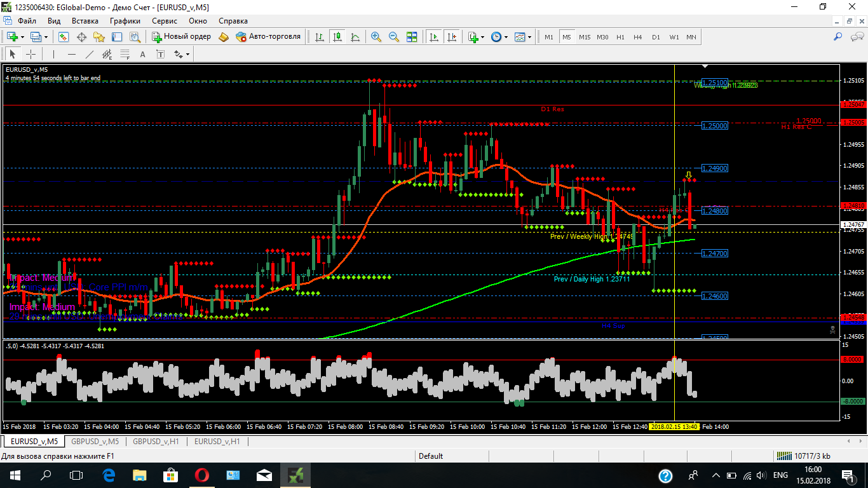Open Data Window crosshair-circle icon
The height and width of the screenshot is (488, 868).
click(82, 37)
